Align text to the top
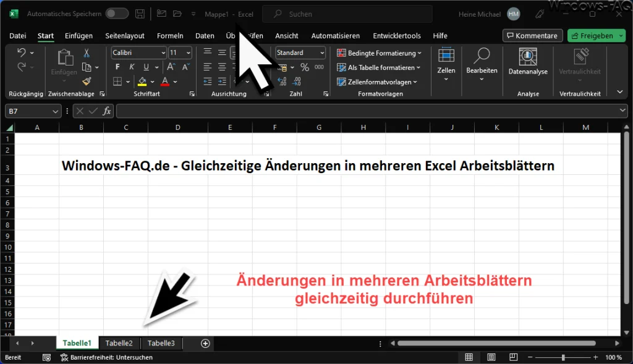Image resolution: width=633 pixels, height=364 pixels. [208, 53]
